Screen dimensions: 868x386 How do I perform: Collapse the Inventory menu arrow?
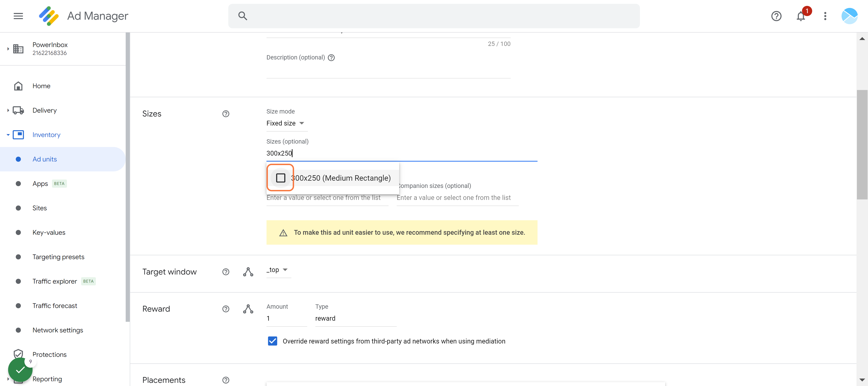tap(8, 135)
